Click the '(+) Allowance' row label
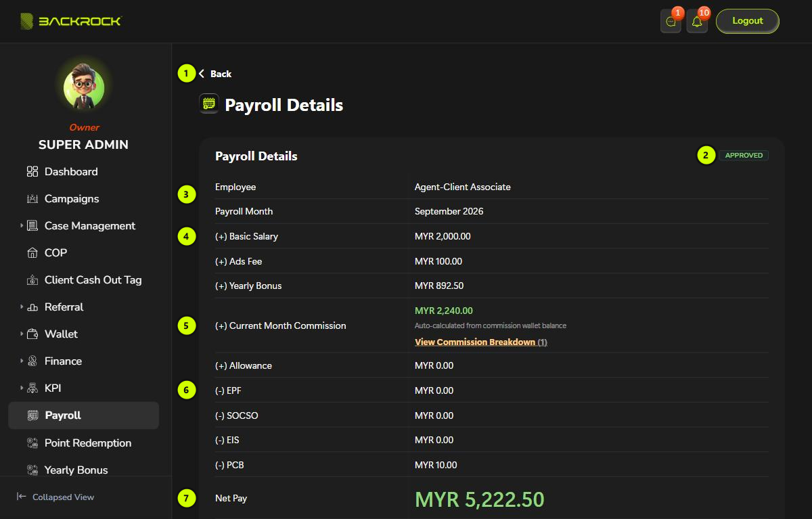This screenshot has height=519, width=812. point(244,365)
